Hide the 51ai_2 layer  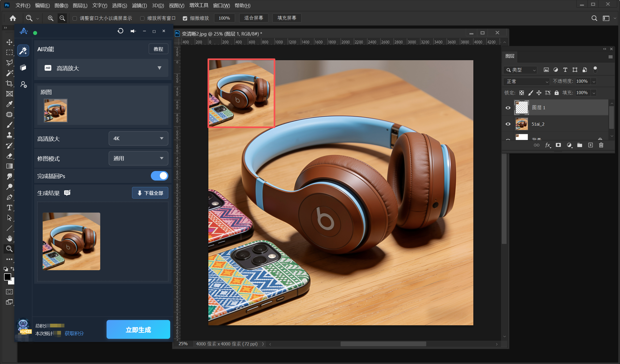click(x=508, y=124)
